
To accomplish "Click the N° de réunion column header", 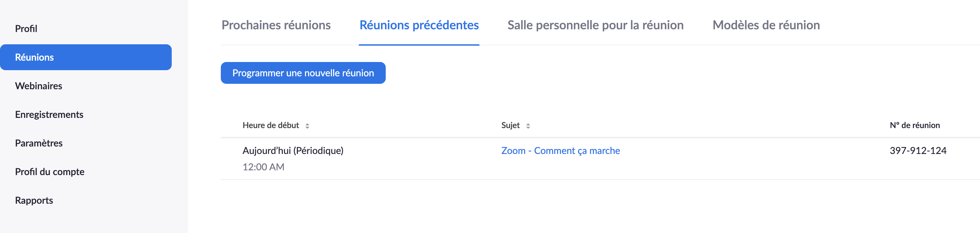I will click(914, 125).
